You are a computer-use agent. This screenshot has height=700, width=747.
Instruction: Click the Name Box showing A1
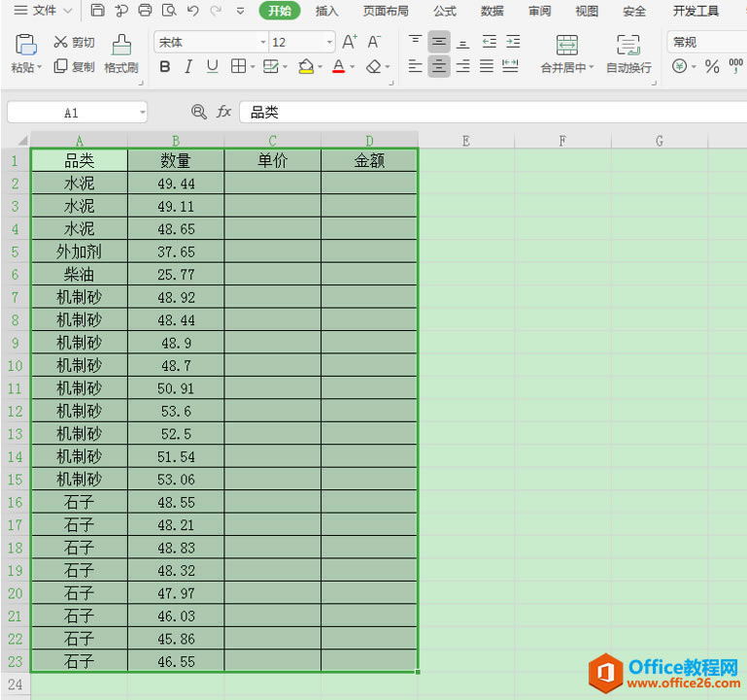point(72,113)
